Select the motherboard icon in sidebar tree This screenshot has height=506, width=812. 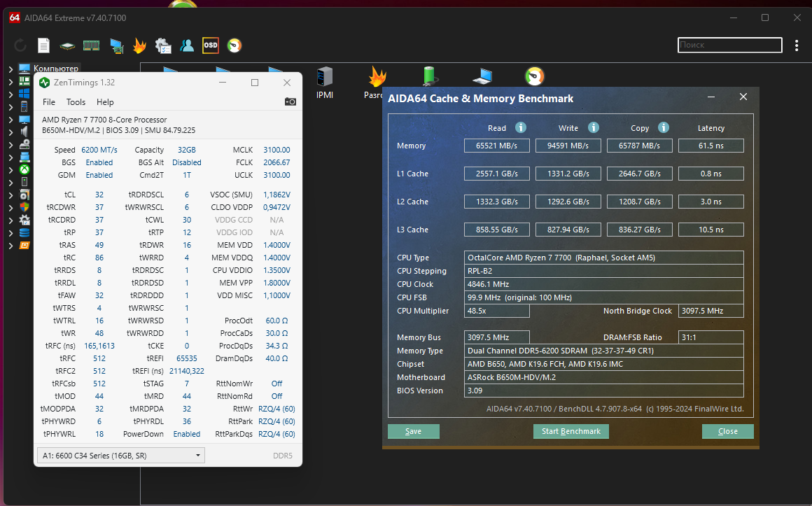point(24,81)
